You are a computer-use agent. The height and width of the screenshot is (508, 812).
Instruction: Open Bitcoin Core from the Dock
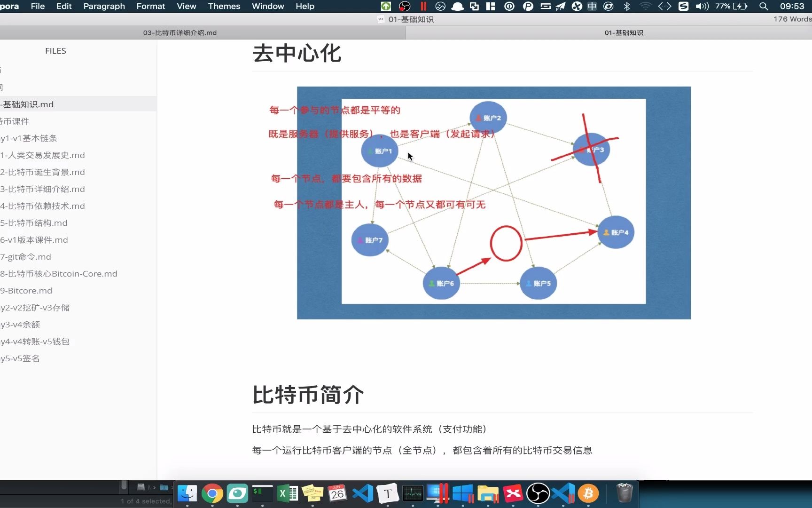tap(589, 494)
